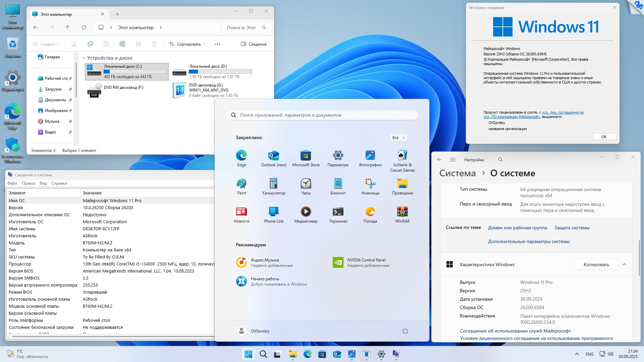Click the NVIDIA Control Panel recommendation
The image size is (644, 362).
click(x=361, y=262)
